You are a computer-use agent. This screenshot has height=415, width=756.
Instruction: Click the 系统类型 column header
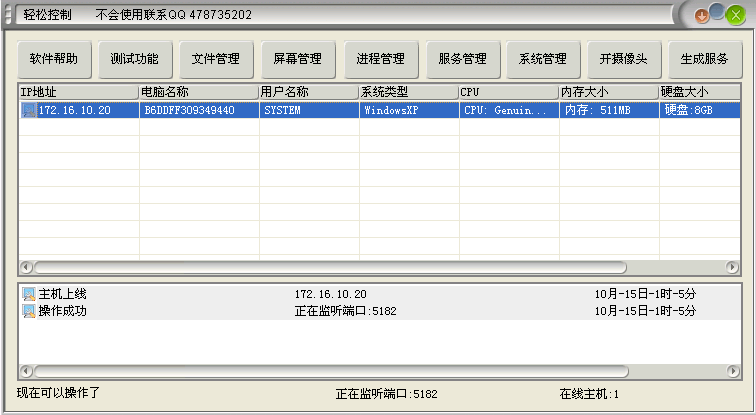[x=408, y=92]
